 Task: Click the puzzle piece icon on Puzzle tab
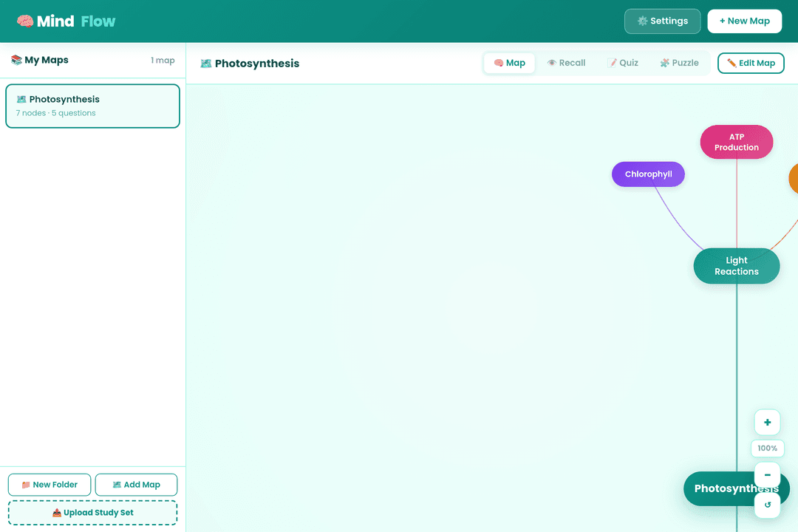pyautogui.click(x=665, y=63)
